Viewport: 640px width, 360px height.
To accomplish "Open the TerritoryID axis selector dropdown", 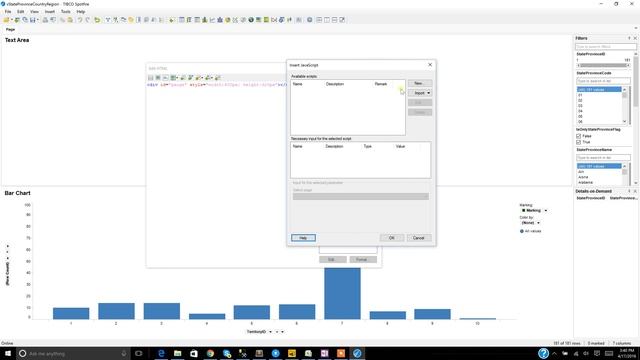I will click(x=270, y=332).
